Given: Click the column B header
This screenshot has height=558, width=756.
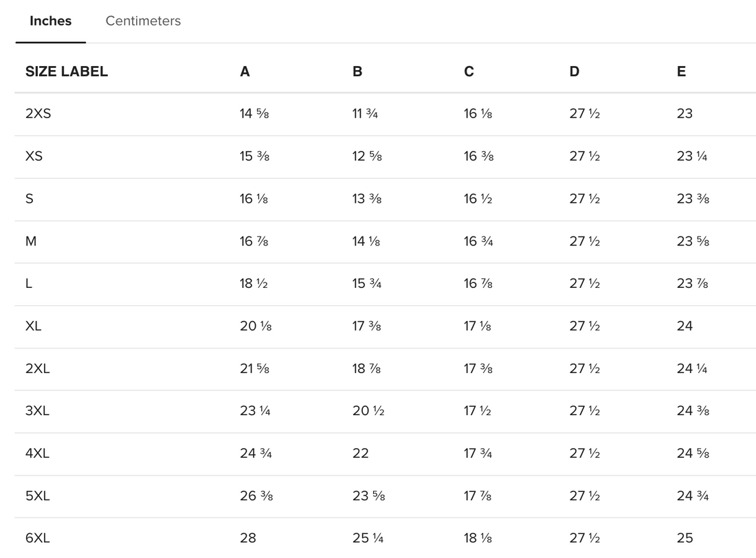Looking at the screenshot, I should 357,71.
